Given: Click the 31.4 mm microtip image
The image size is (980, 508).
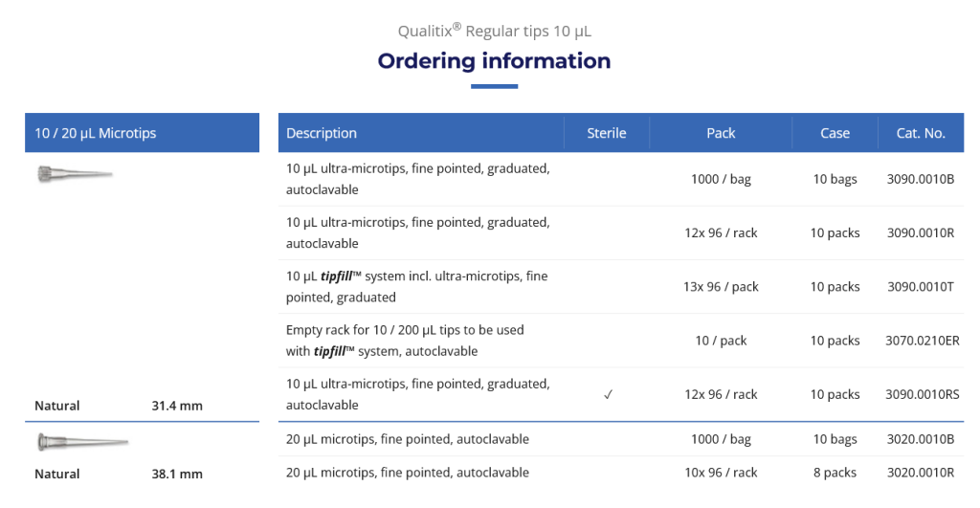Looking at the screenshot, I should tap(73, 174).
